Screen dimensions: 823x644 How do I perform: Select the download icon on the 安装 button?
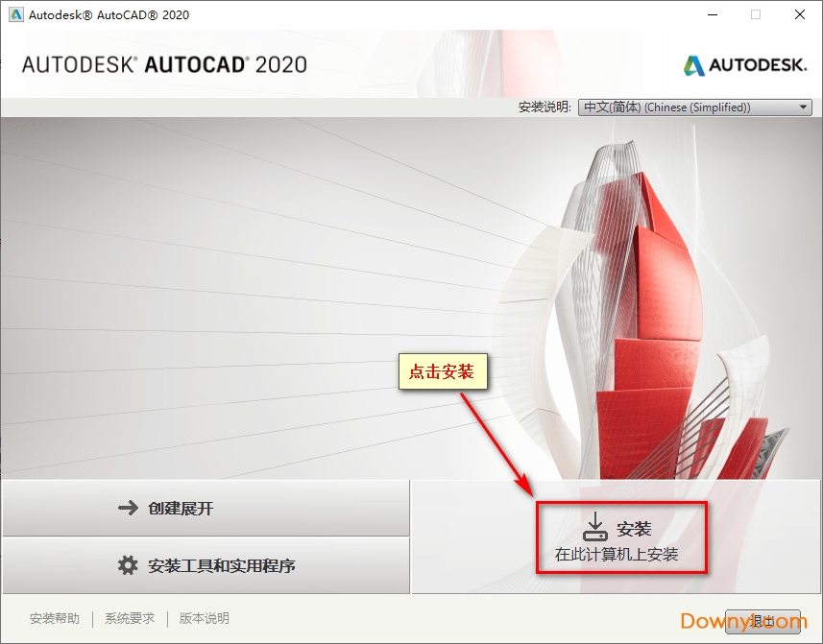pyautogui.click(x=594, y=527)
